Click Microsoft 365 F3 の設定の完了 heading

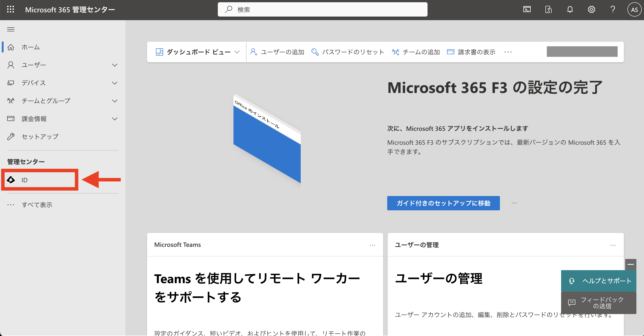495,88
